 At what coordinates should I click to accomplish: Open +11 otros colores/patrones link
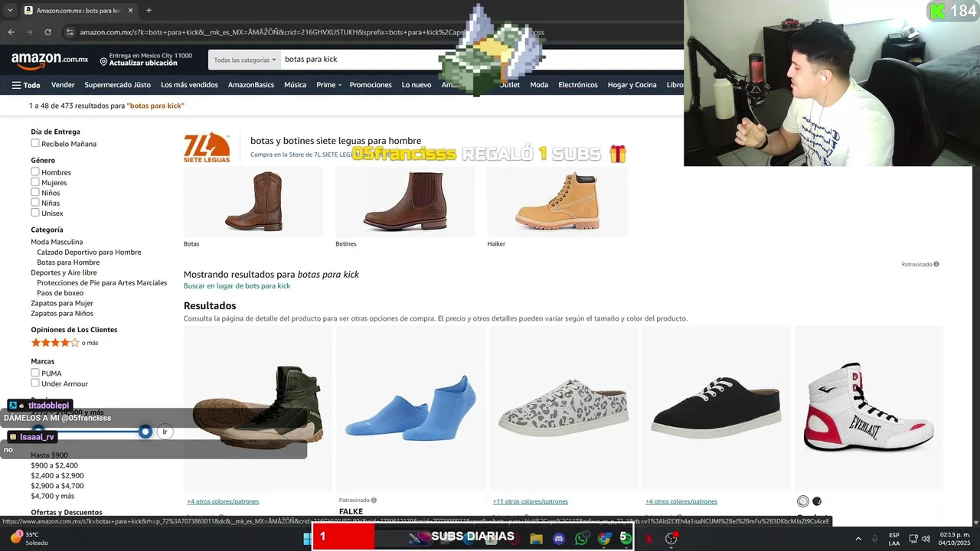tap(530, 501)
